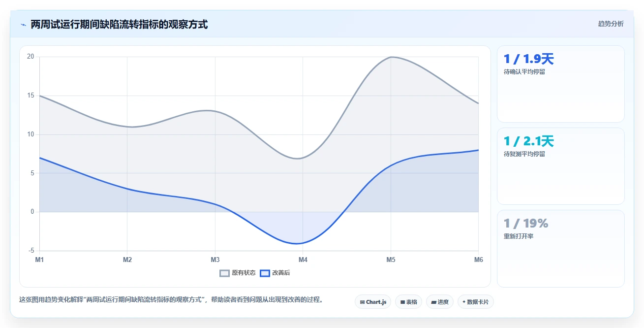The image size is (644, 328).
Task: Click the M1 x-axis label
Action: click(x=39, y=259)
